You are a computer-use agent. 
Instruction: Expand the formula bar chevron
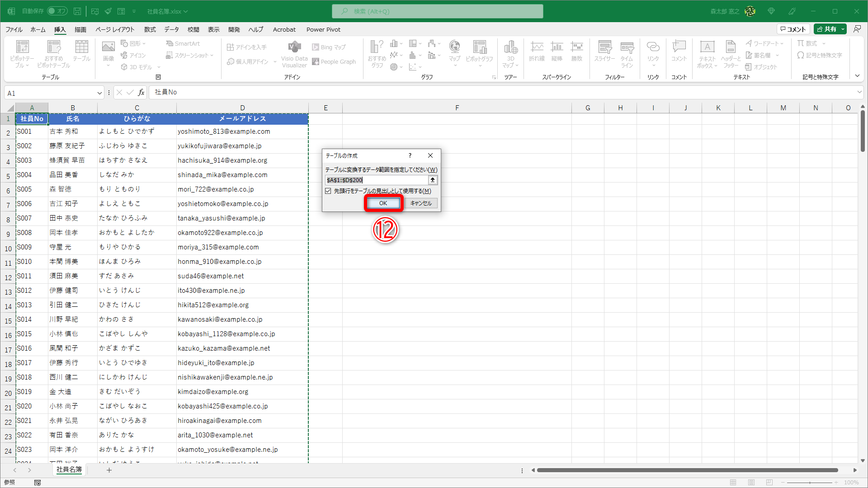(x=859, y=92)
